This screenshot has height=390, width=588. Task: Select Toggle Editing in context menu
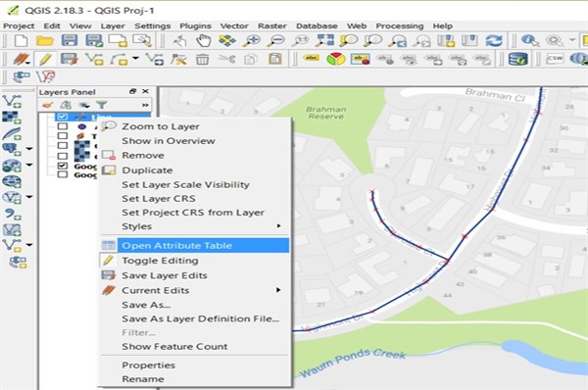[194, 261]
